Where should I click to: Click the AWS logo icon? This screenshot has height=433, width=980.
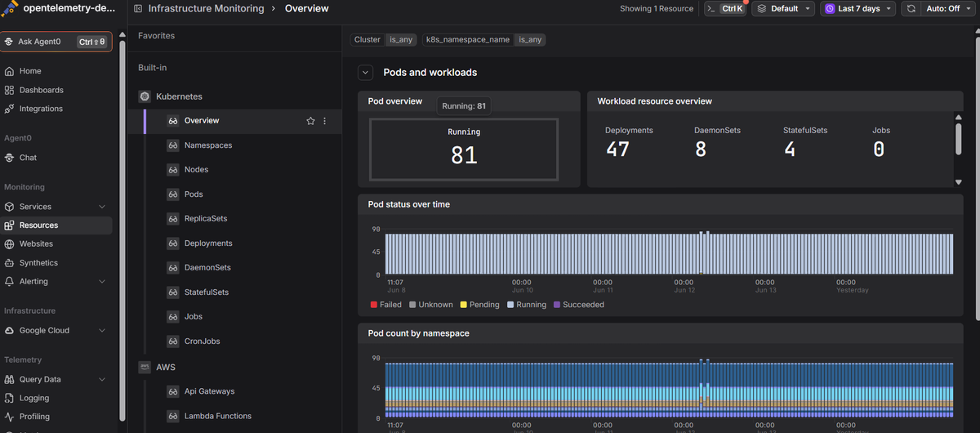tap(145, 368)
